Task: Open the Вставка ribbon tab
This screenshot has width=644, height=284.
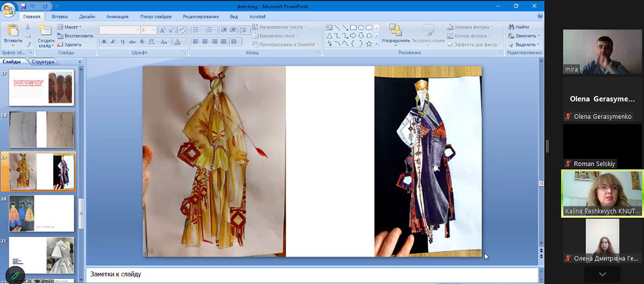Action: [x=60, y=17]
